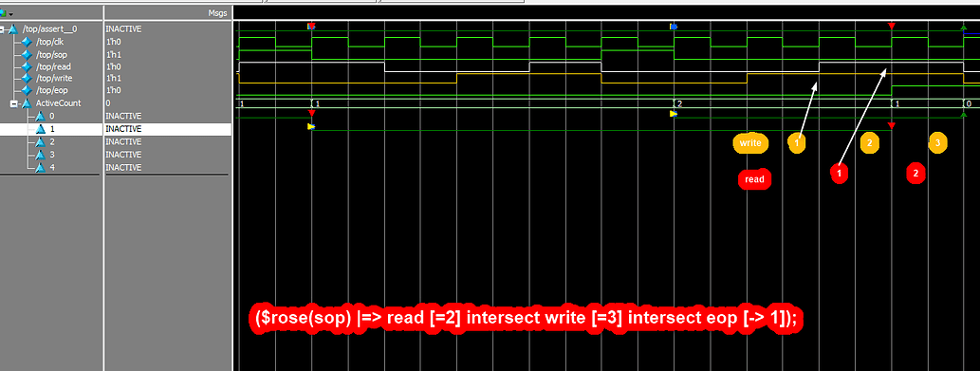Select the /top/clk signal diamond icon
Viewport: 980px width, 371px height.
point(27,42)
